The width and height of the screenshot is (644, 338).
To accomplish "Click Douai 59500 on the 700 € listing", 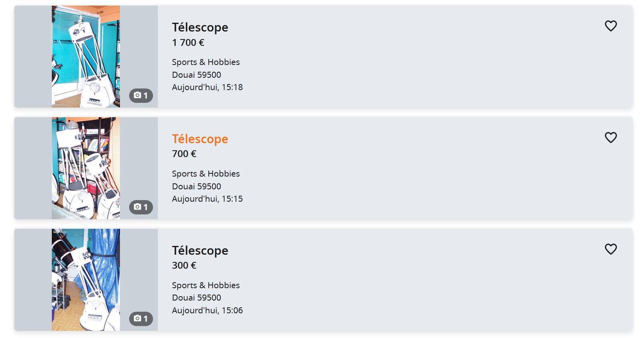I will click(196, 187).
